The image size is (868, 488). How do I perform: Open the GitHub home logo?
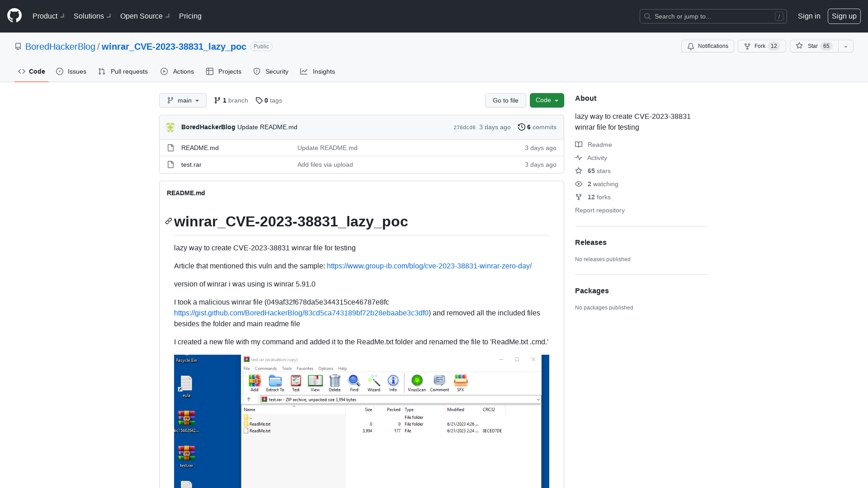pos(14,16)
